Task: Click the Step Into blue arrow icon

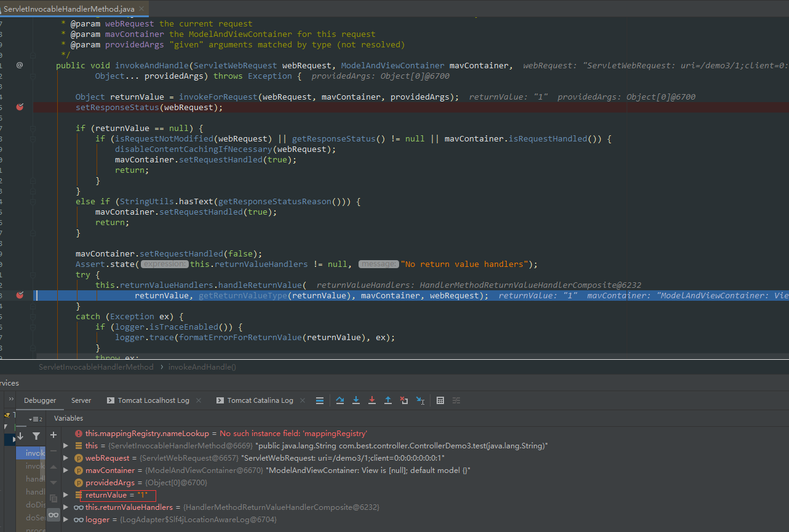Action: coord(356,400)
